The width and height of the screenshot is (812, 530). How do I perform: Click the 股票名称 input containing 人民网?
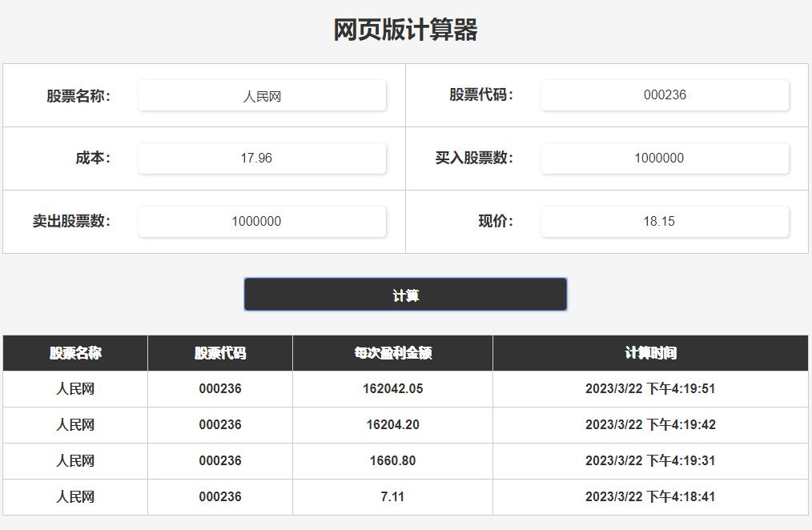(262, 94)
